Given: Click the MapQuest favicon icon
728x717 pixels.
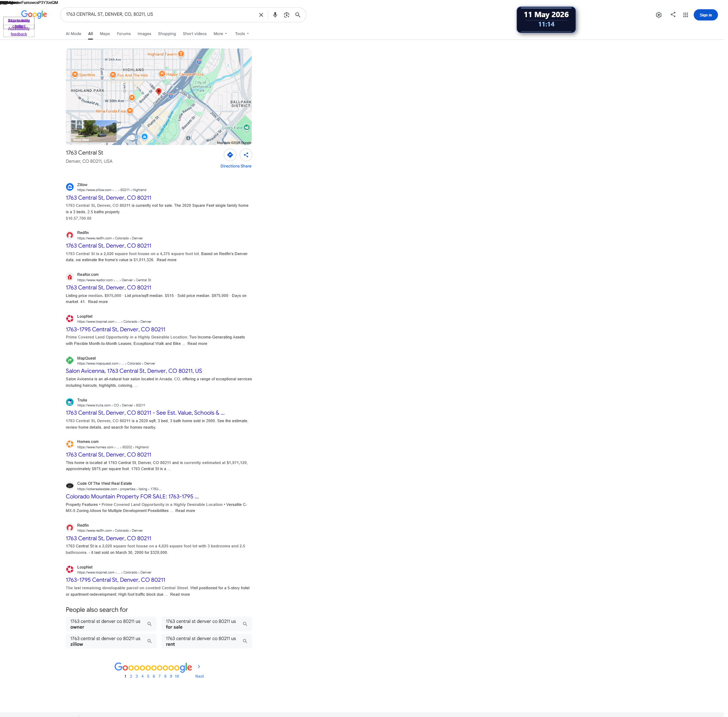Looking at the screenshot, I should (x=70, y=360).
